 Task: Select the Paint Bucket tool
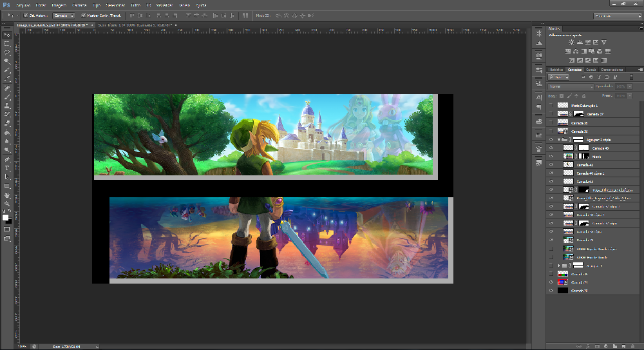tap(7, 132)
